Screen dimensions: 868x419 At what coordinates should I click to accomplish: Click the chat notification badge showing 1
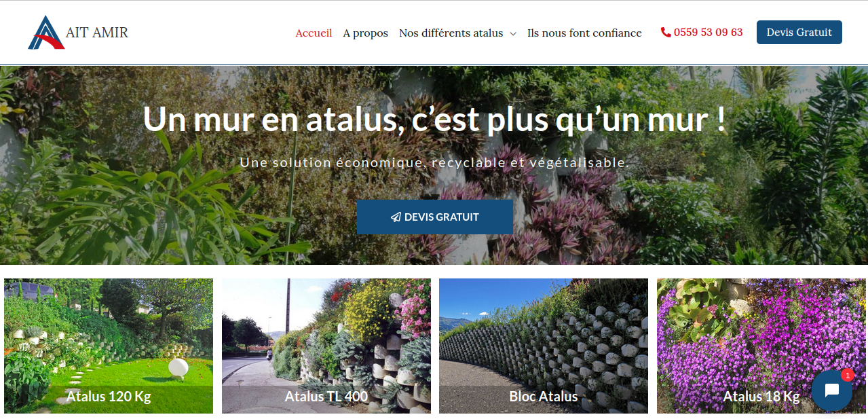(847, 375)
